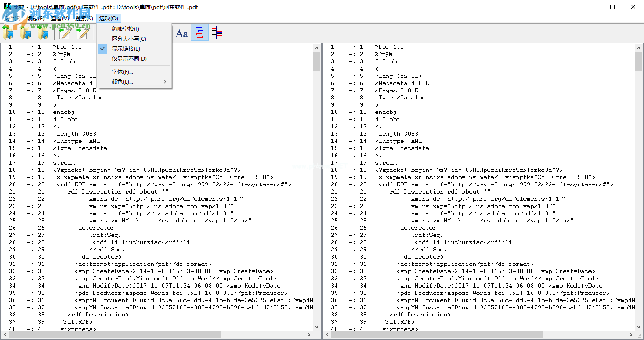Screen dimensions: 644x340
Task: Open the 文件(F) menu
Action: point(13,19)
